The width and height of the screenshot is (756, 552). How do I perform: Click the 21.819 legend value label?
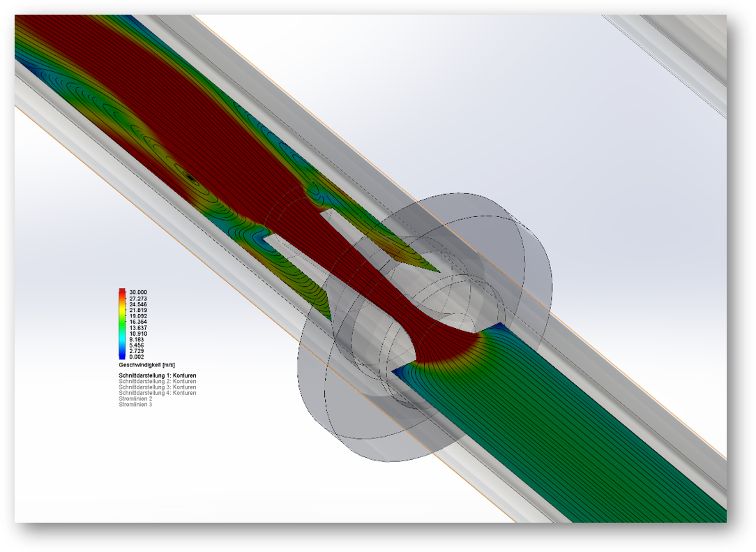click(137, 310)
